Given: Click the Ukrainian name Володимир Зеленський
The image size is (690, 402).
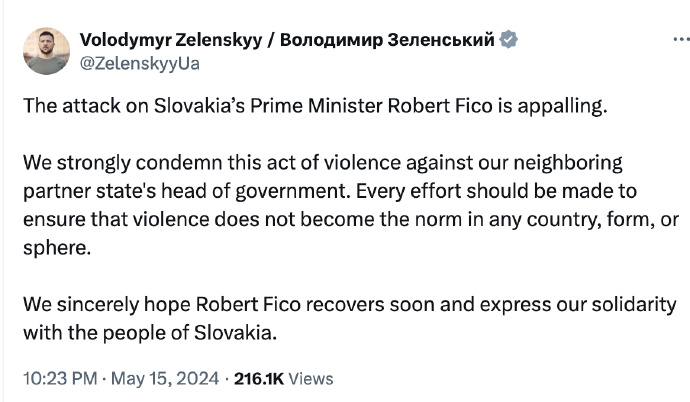Looking at the screenshot, I should (x=390, y=40).
